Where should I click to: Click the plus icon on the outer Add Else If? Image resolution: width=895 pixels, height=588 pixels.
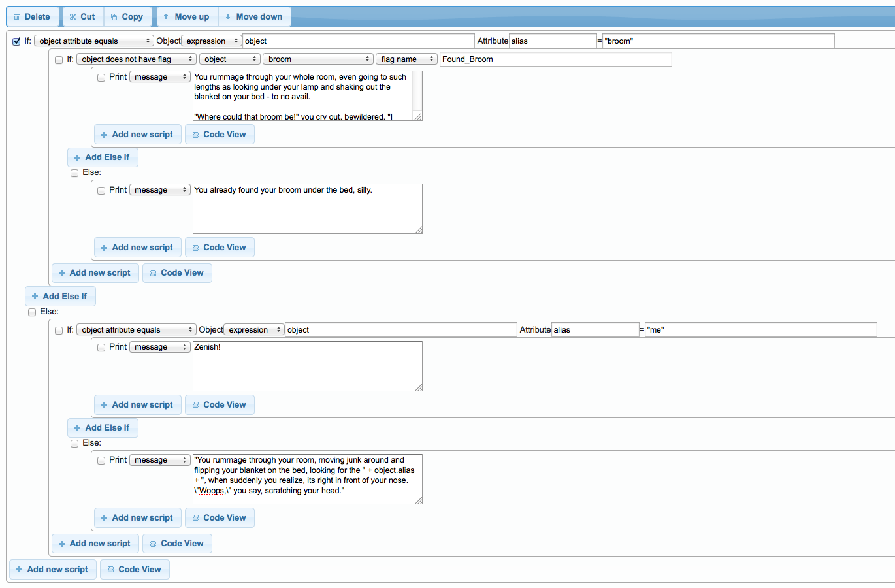click(x=34, y=296)
